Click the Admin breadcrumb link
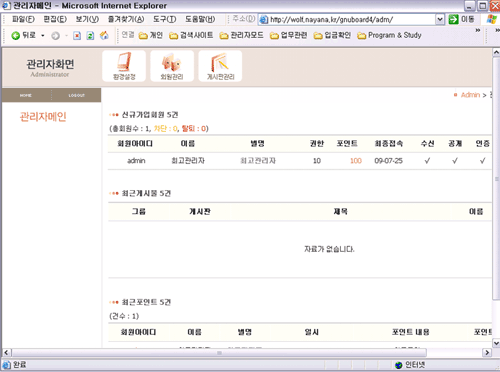Viewport: 500px width, 372px height. coord(470,95)
